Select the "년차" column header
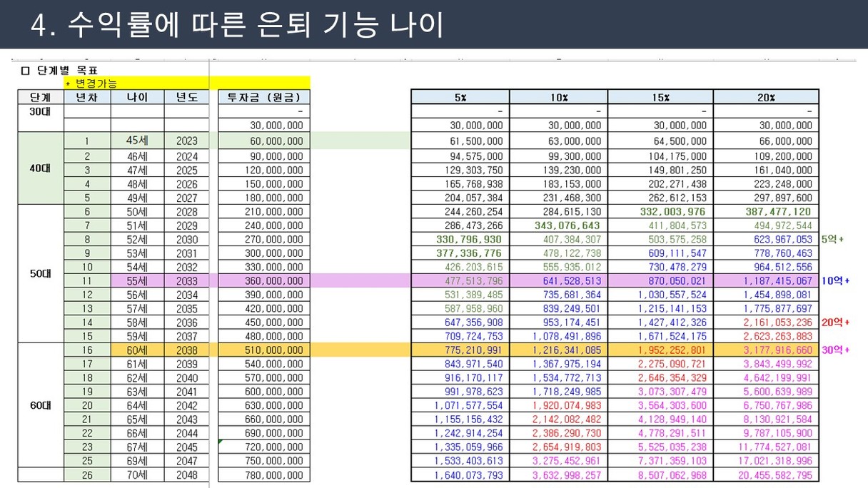This screenshot has height=488, width=868. tap(86, 98)
